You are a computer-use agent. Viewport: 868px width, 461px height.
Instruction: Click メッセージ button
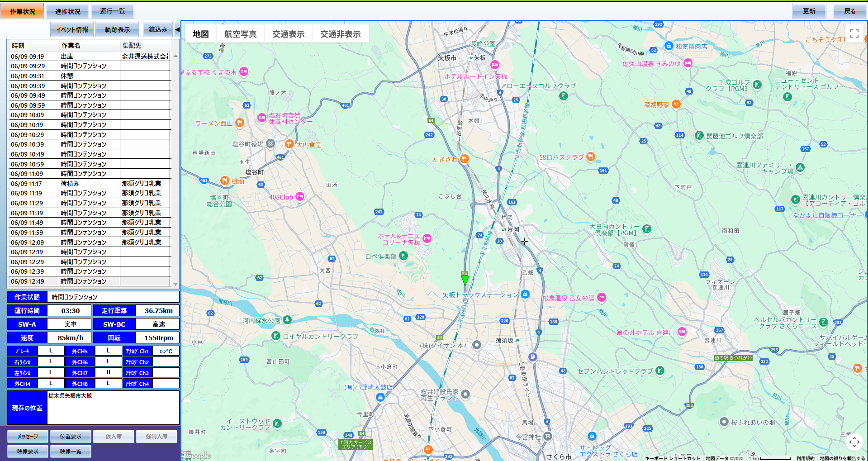coord(28,436)
